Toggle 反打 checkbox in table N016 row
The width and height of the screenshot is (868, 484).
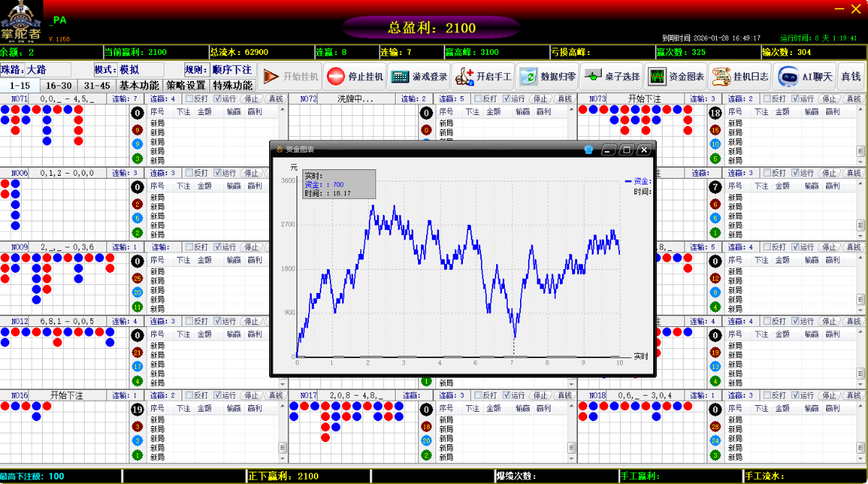(x=190, y=396)
